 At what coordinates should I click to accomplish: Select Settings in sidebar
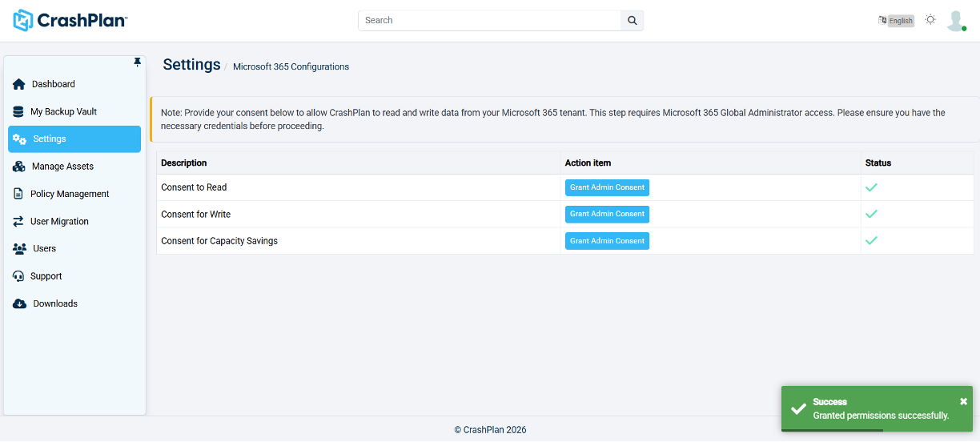pyautogui.click(x=74, y=139)
